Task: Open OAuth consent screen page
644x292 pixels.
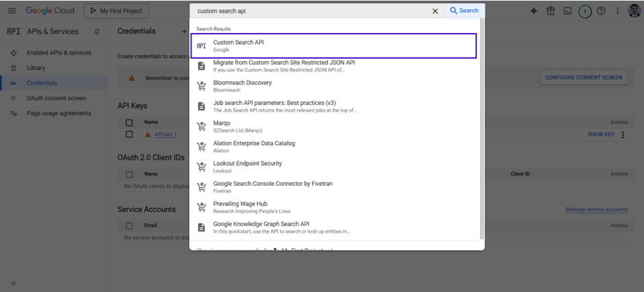Action: pos(56,98)
